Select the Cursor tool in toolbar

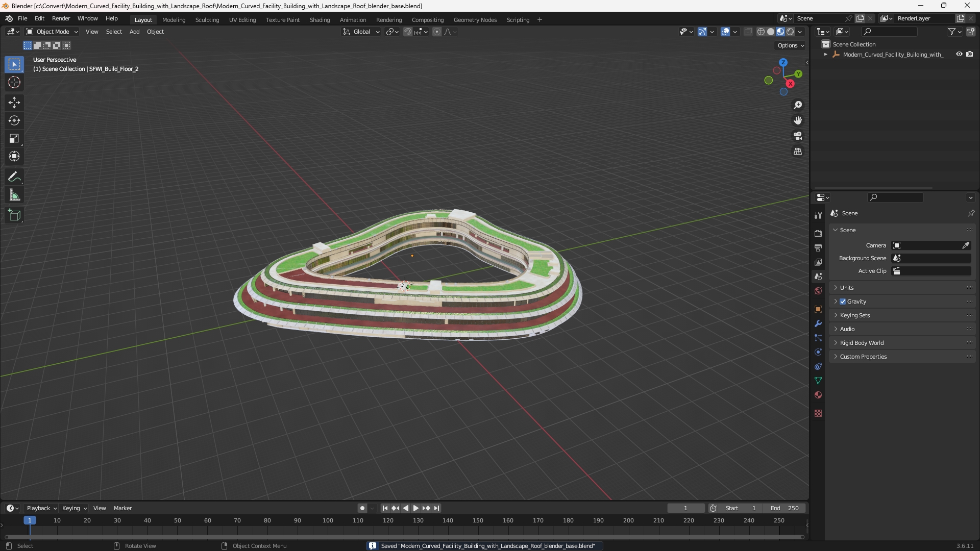point(14,82)
